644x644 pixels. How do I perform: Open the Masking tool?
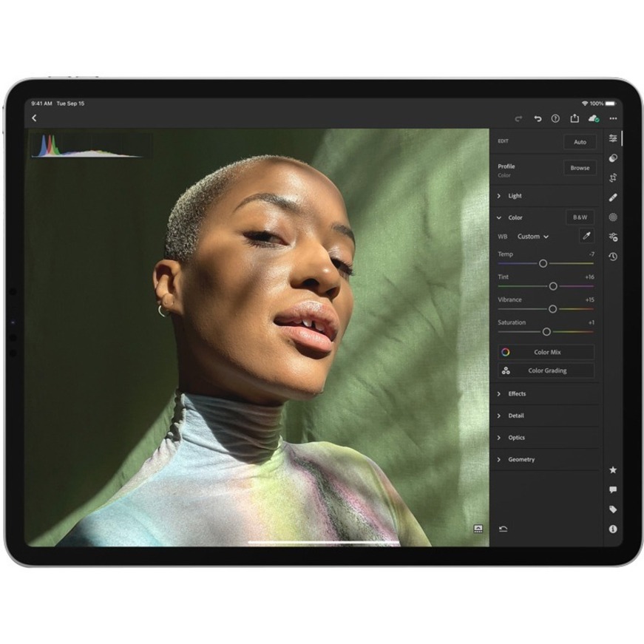[x=613, y=217]
